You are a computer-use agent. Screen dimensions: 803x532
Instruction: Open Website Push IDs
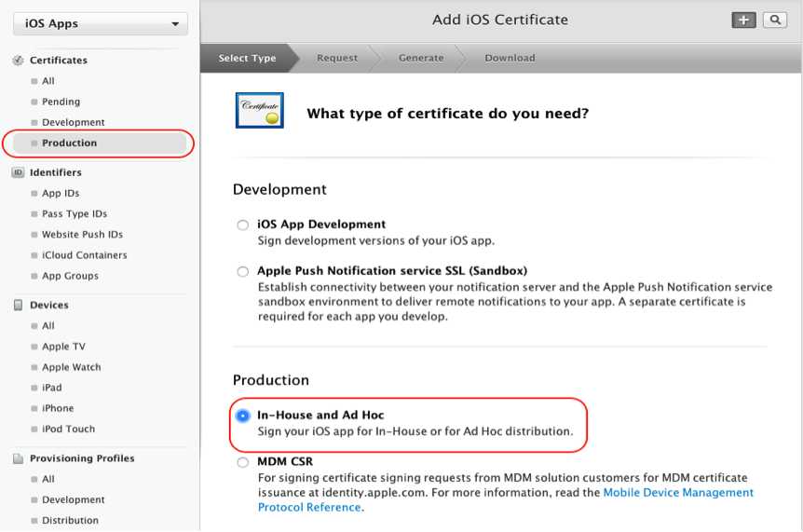(82, 235)
